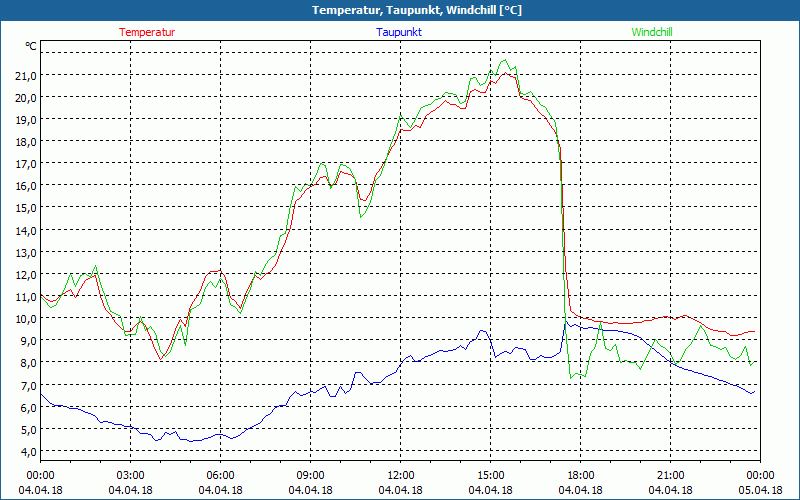
Task: Click the 11,0 y-axis value
Action: click(27, 296)
